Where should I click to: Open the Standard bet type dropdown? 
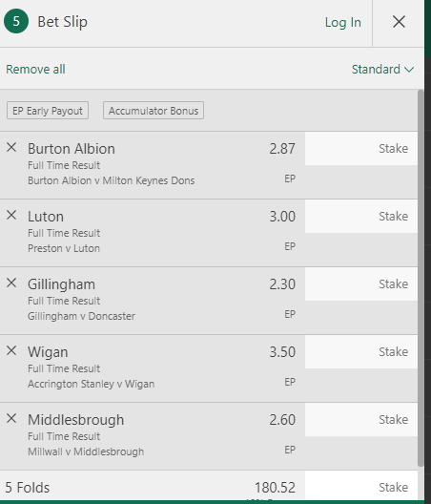coord(382,69)
